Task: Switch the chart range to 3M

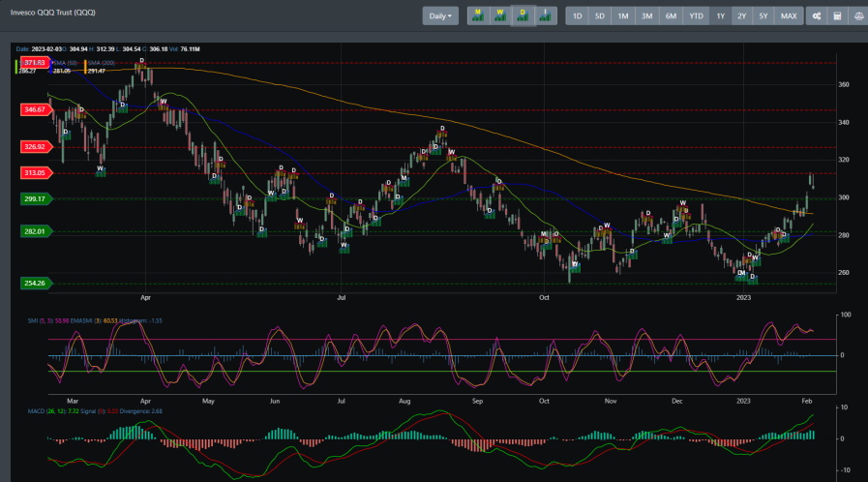Action: 646,16
